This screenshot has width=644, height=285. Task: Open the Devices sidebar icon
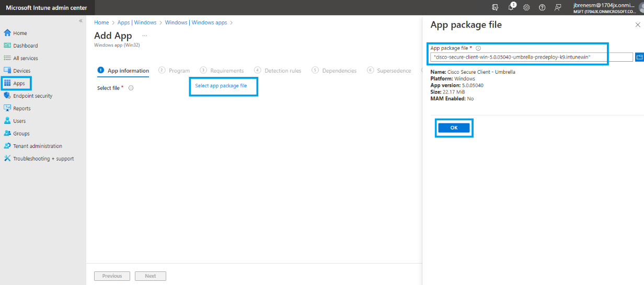point(7,71)
